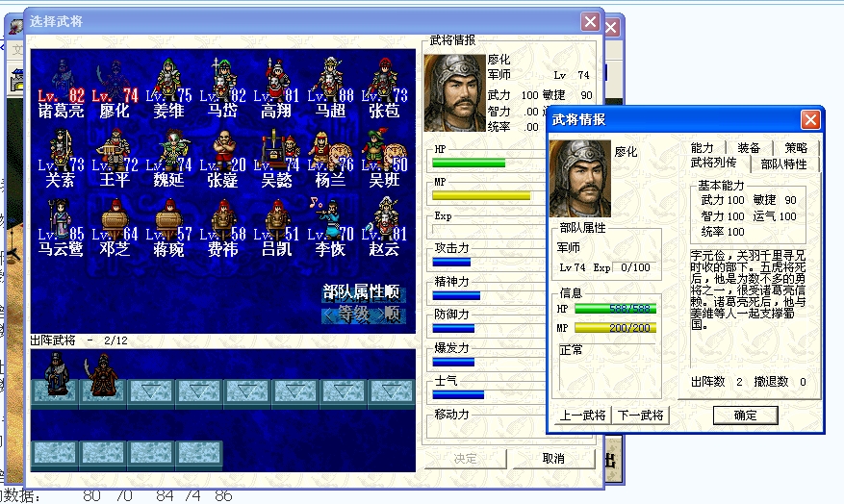Click the greyed 决定 button
Viewport: 844px width, 504px height.
tap(465, 458)
